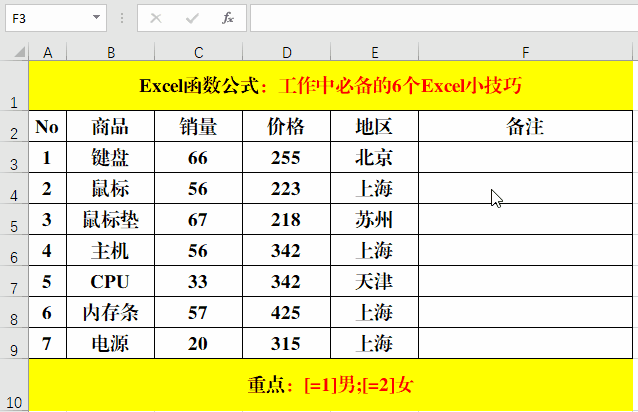Select row 4 header
This screenshot has height=412, width=638.
click(x=14, y=188)
